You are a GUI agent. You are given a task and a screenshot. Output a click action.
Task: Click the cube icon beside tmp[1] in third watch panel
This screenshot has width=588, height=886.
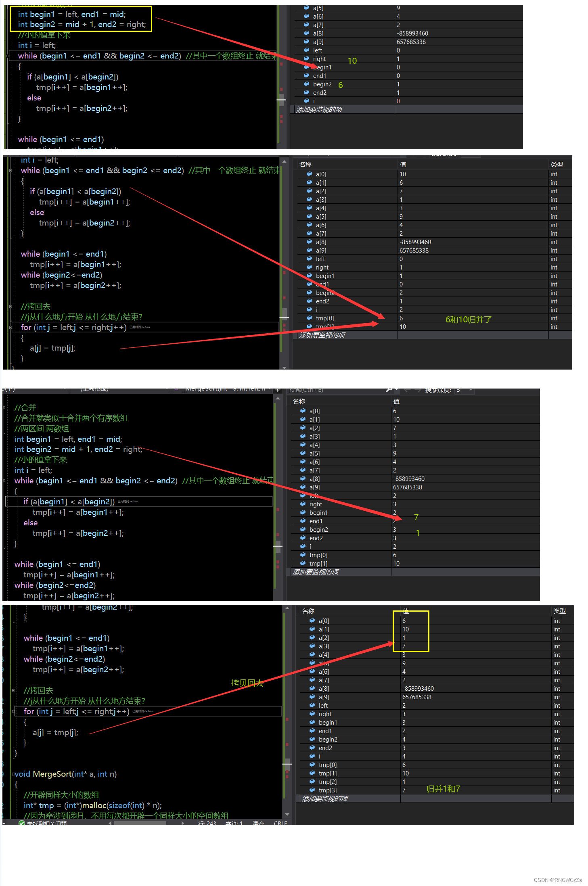coord(303,563)
